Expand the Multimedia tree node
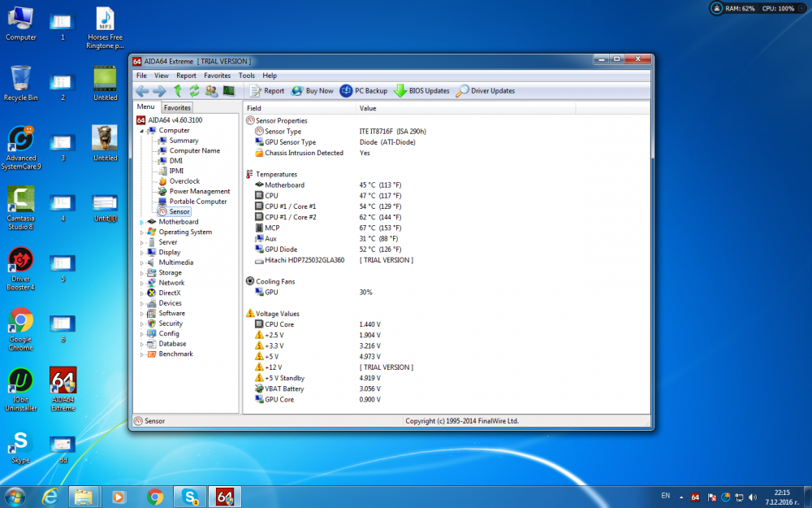Screen dimensions: 812x508 point(141,263)
